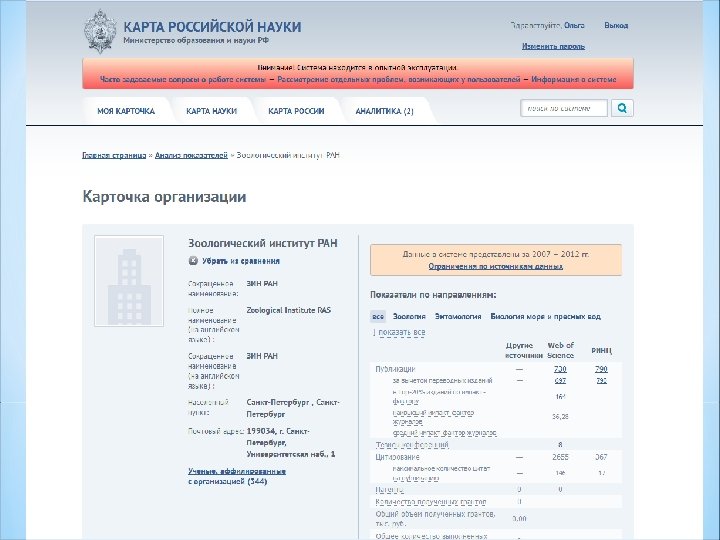Open the МОЯ КАРТОЧКА tab
The image size is (720, 540).
(126, 111)
